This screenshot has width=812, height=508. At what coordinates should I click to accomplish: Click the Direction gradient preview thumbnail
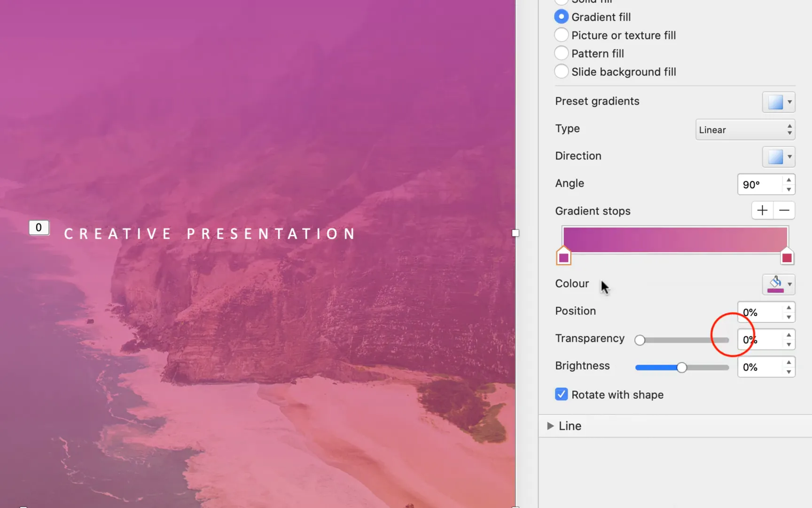tap(775, 157)
